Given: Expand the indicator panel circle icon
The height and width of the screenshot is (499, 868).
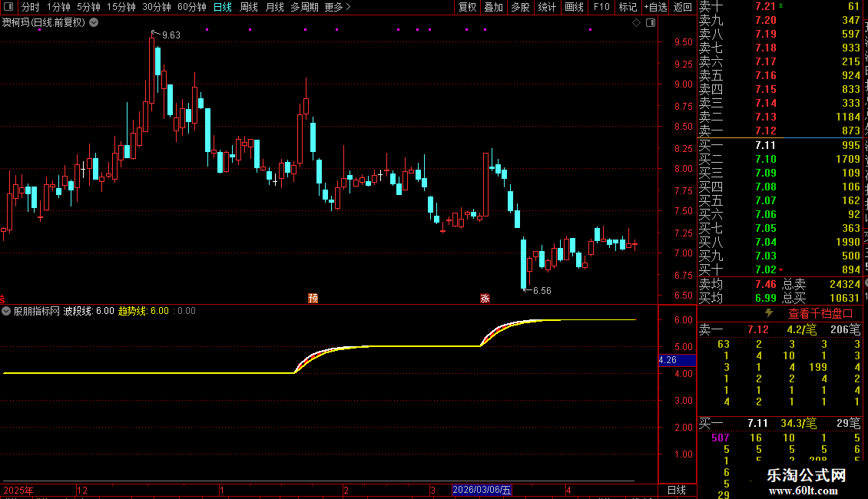Looking at the screenshot, I should click(6, 311).
